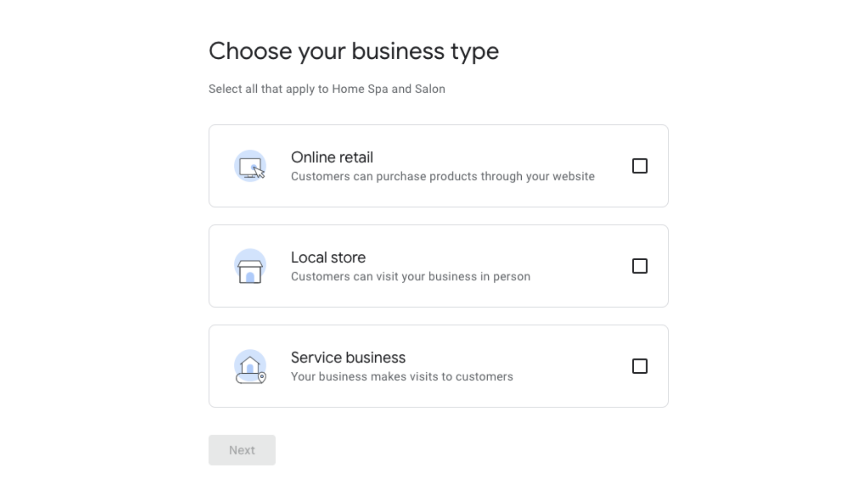Image resolution: width=868 pixels, height=488 pixels.
Task: Click the location pin on Service business icon
Action: (262, 377)
